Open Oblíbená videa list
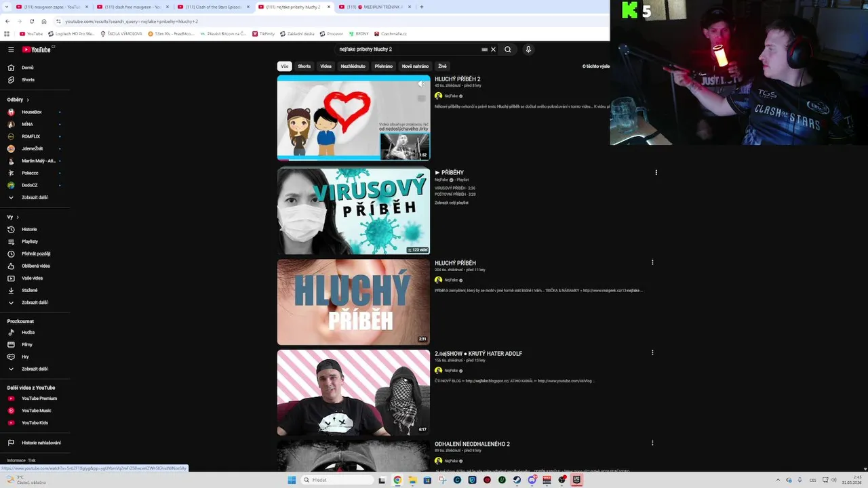This screenshot has height=488, width=868. point(36,266)
